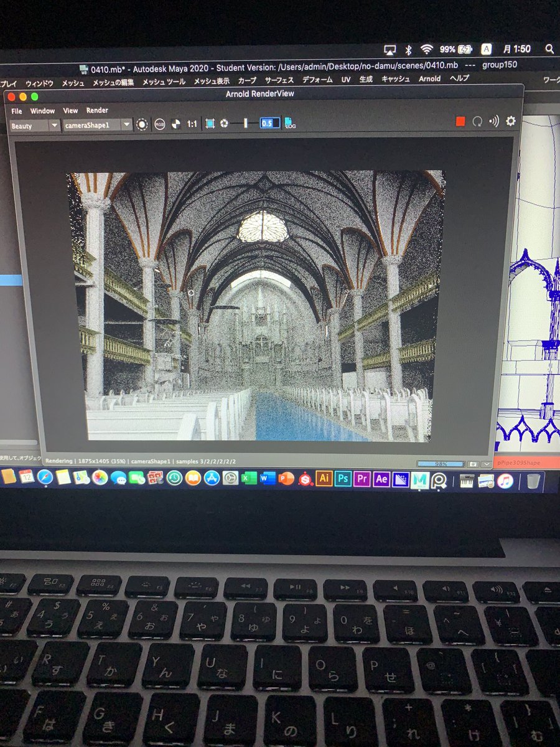The image size is (560, 747).
Task: Open the デフォーム menu
Action: pyautogui.click(x=317, y=80)
